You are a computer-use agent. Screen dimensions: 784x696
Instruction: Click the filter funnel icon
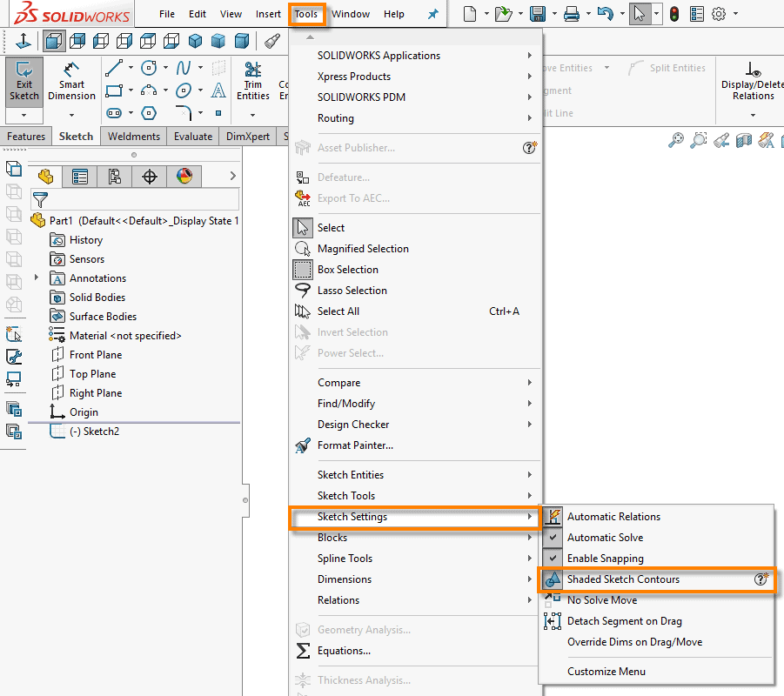click(x=40, y=200)
